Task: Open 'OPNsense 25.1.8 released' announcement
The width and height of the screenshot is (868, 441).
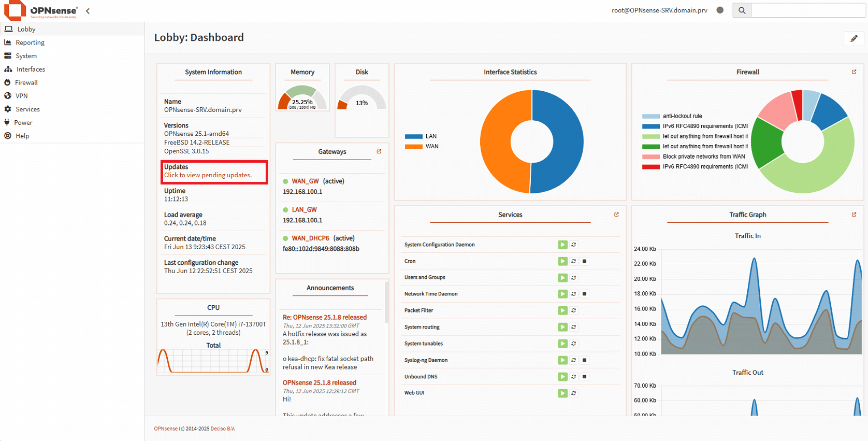Action: tap(320, 382)
